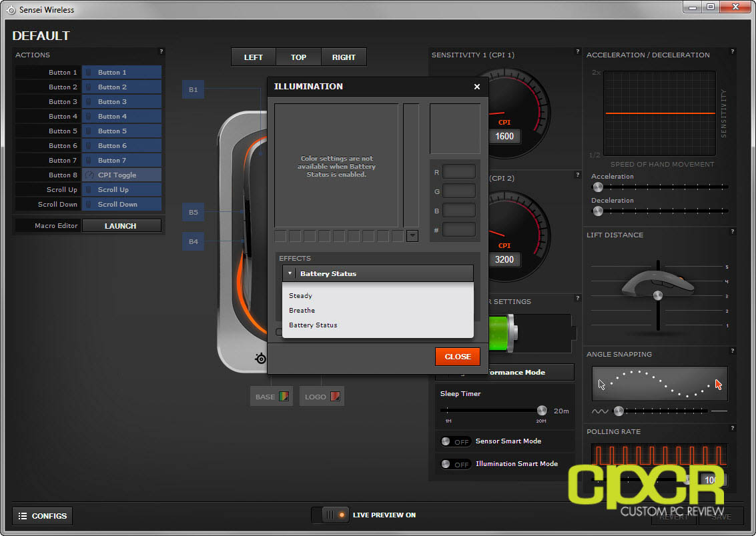This screenshot has height=536, width=756.
Task: Click the Acceleration slider handle
Action: coord(598,187)
